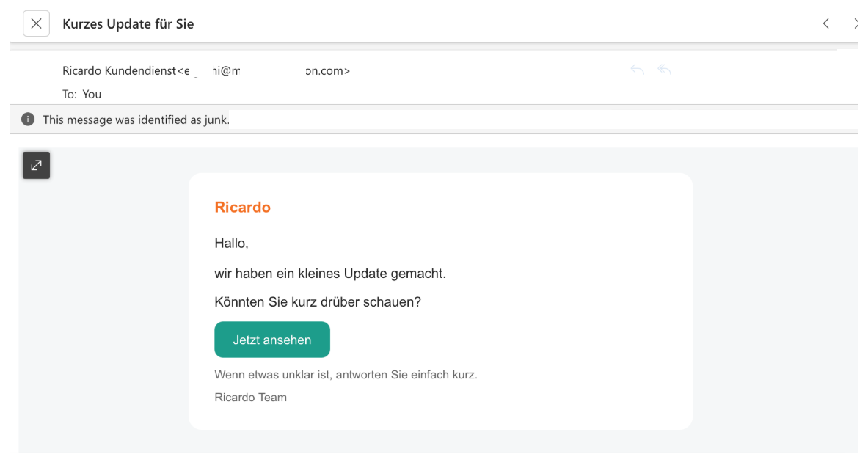Click the "Hallo," greeting text
Image resolution: width=868 pixels, height=454 pixels.
[231, 243]
